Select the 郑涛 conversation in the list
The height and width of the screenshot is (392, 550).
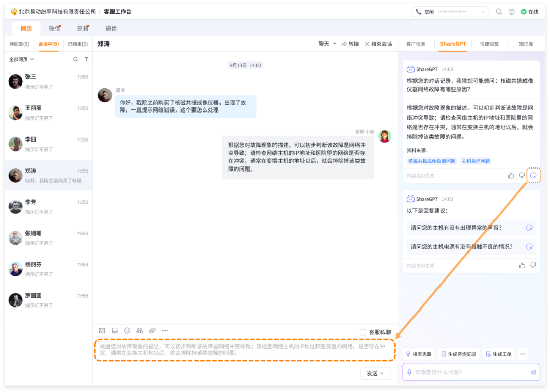pos(48,175)
